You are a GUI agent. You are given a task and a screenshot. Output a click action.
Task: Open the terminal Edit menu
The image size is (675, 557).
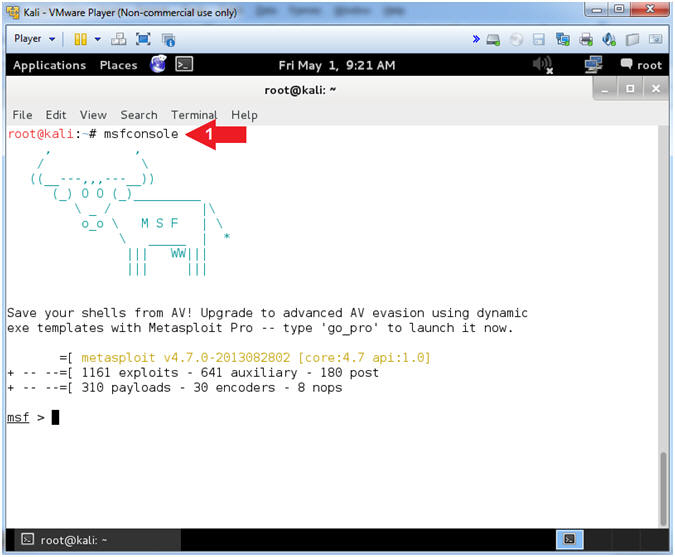56,115
